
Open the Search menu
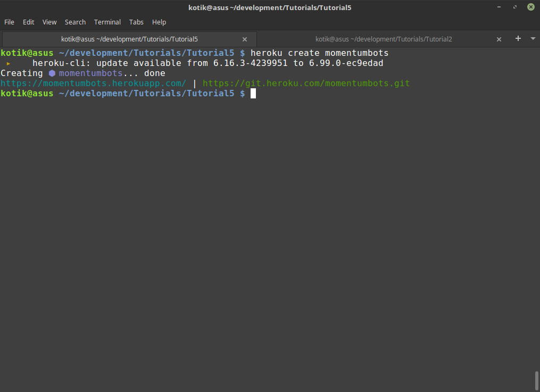click(x=76, y=22)
